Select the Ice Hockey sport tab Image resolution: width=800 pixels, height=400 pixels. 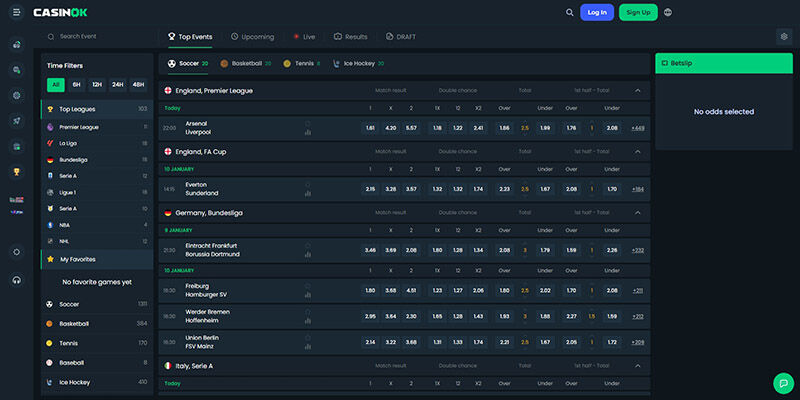(x=358, y=64)
